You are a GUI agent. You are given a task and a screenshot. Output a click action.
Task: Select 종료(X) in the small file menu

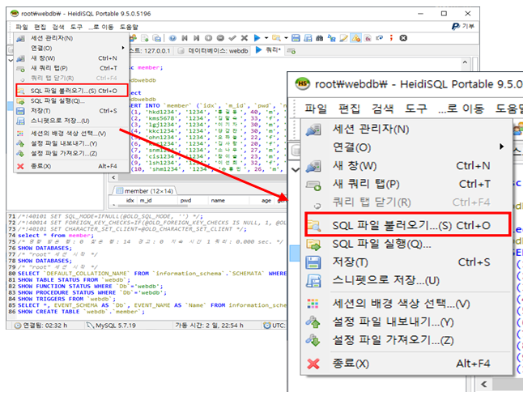tap(71, 166)
